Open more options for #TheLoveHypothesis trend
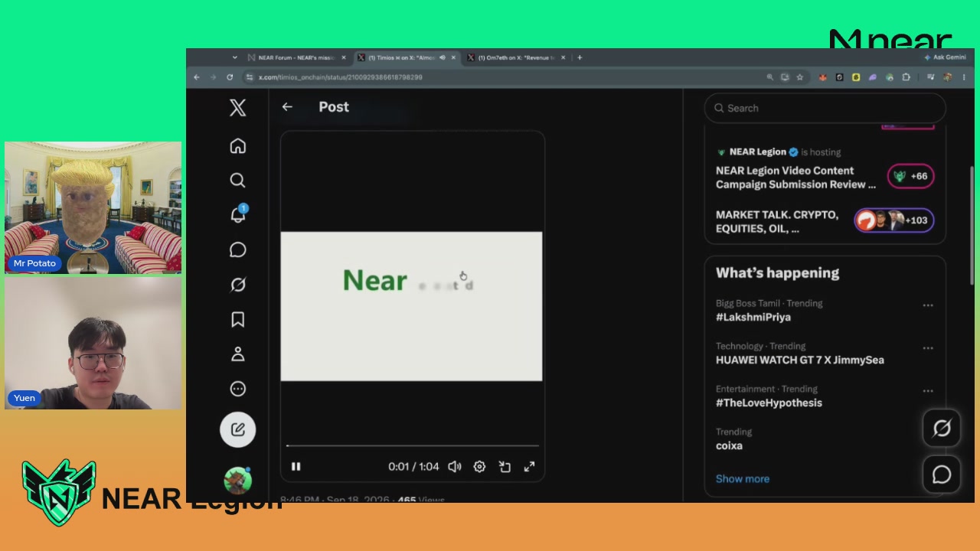The image size is (980, 551). pos(928,391)
